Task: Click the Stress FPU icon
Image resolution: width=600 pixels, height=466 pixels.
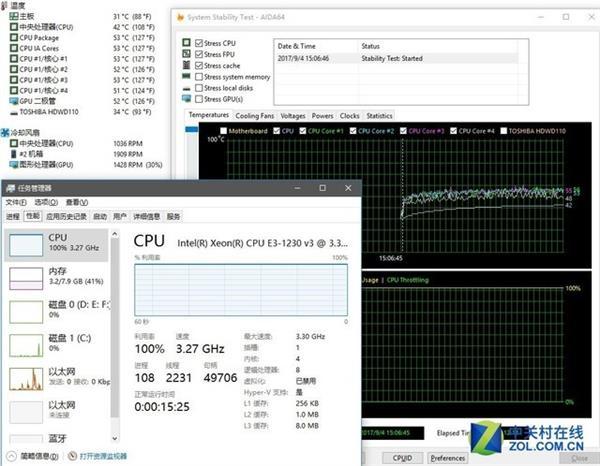Action: click(186, 54)
